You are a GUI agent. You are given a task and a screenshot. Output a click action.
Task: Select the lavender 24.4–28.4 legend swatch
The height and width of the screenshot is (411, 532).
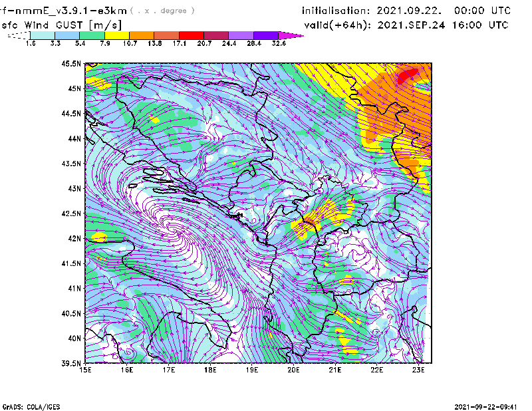(x=241, y=35)
